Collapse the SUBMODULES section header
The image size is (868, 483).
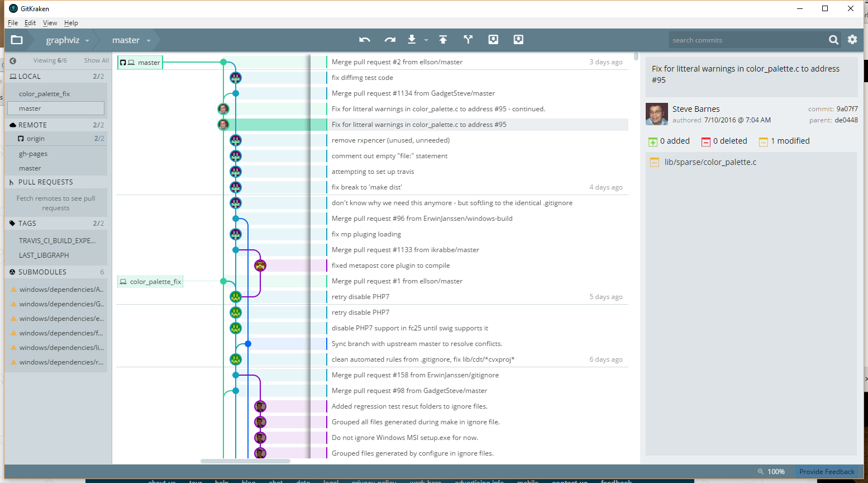click(x=56, y=272)
